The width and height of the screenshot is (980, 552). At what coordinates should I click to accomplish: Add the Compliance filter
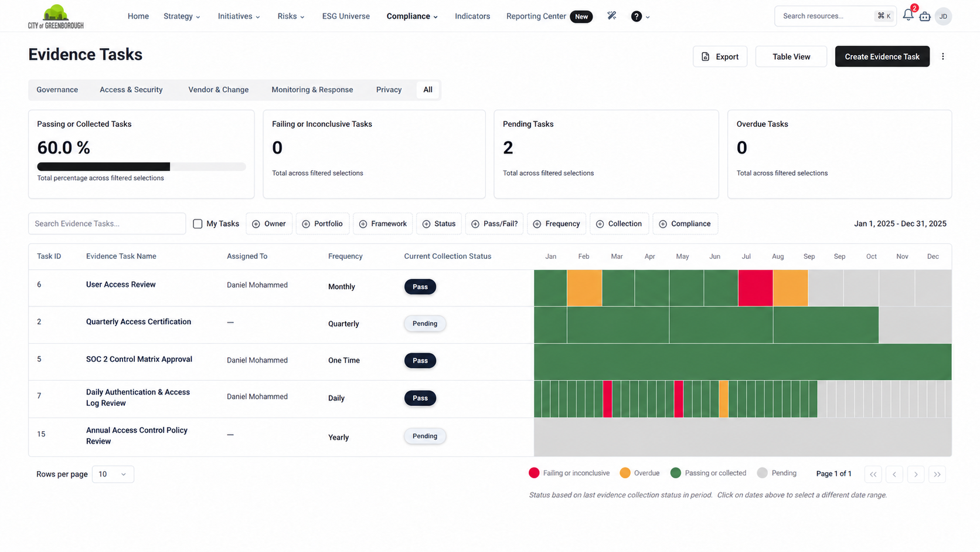pos(685,223)
